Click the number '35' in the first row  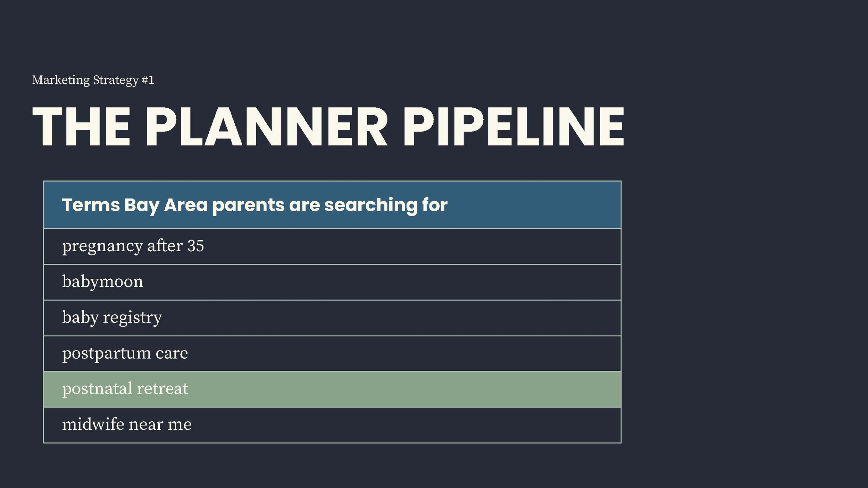click(x=195, y=246)
